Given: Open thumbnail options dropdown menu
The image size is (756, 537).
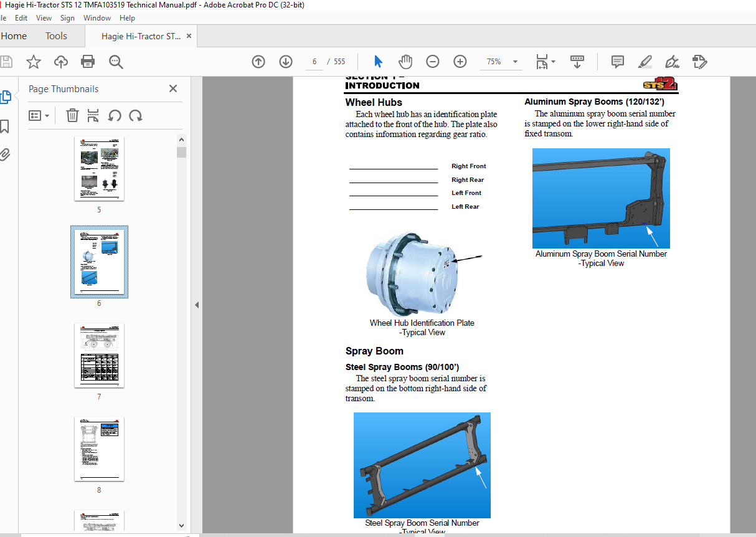Looking at the screenshot, I should 39,115.
